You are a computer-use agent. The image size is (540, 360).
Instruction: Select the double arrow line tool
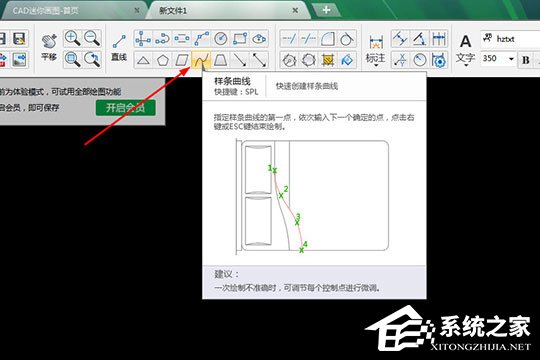pyautogui.click(x=259, y=60)
